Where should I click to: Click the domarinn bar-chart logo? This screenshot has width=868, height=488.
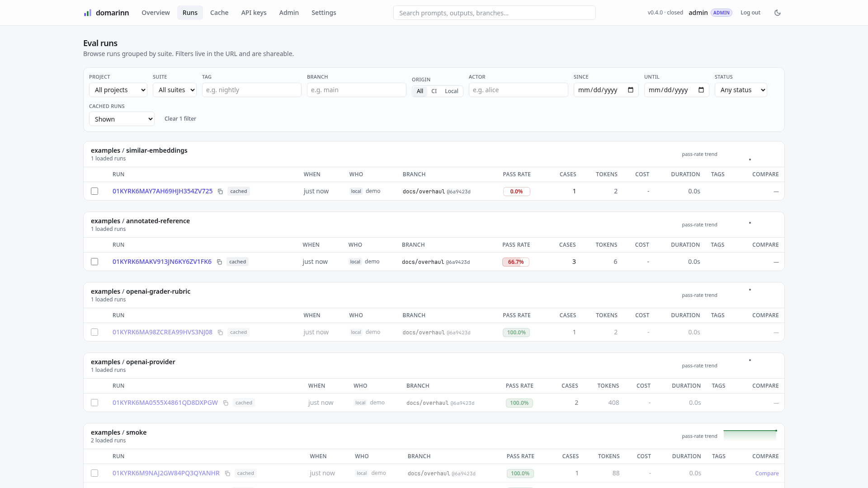pos(88,13)
